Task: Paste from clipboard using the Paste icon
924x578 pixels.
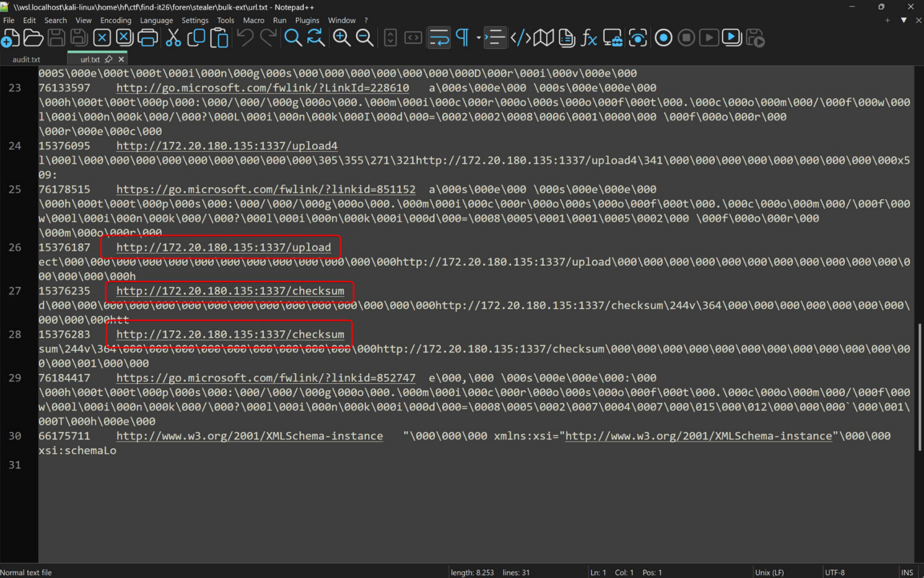Action: coord(219,38)
